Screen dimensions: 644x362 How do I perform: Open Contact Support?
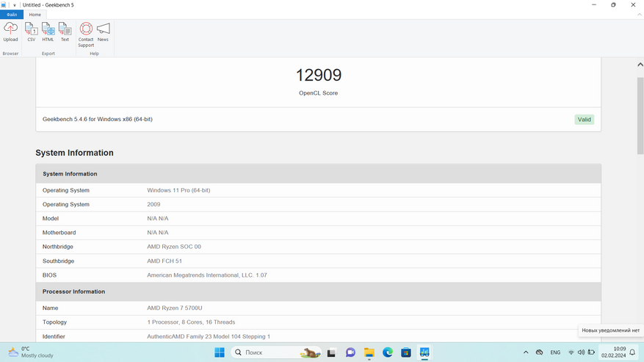point(86,35)
